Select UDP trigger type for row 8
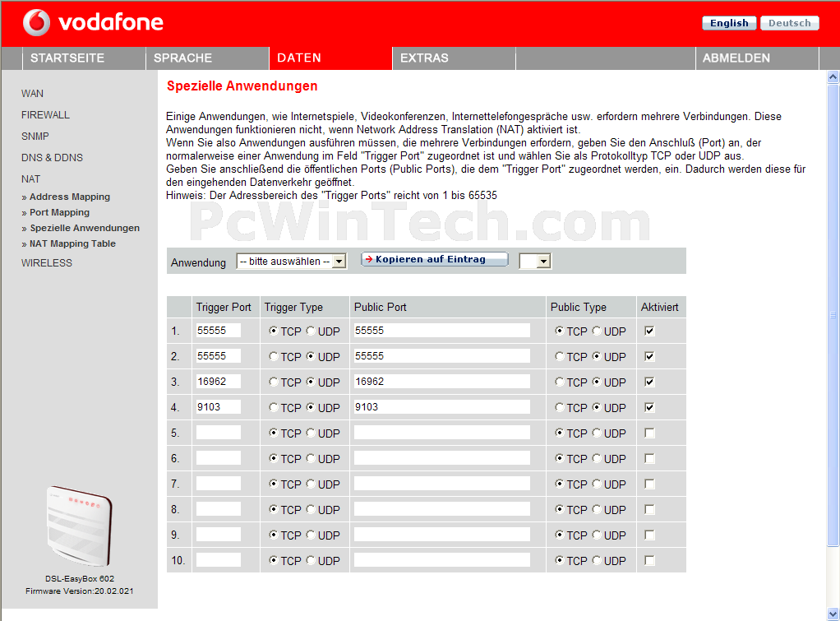 311,509
